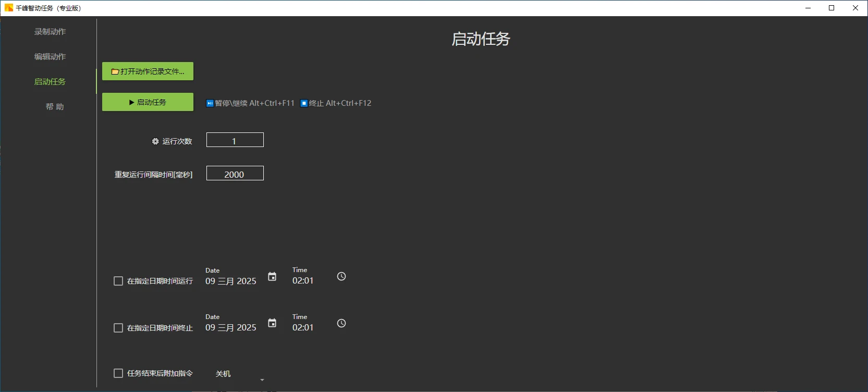The width and height of the screenshot is (868, 392).
Task: Open the clock picker for stop time
Action: (341, 323)
